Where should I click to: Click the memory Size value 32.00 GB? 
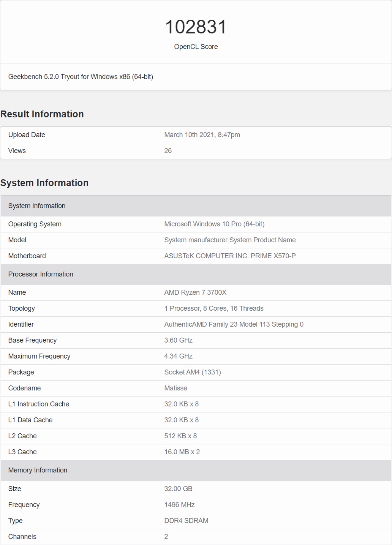(178, 489)
